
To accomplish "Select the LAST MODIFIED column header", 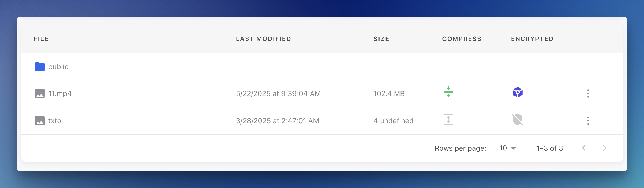I will [263, 39].
